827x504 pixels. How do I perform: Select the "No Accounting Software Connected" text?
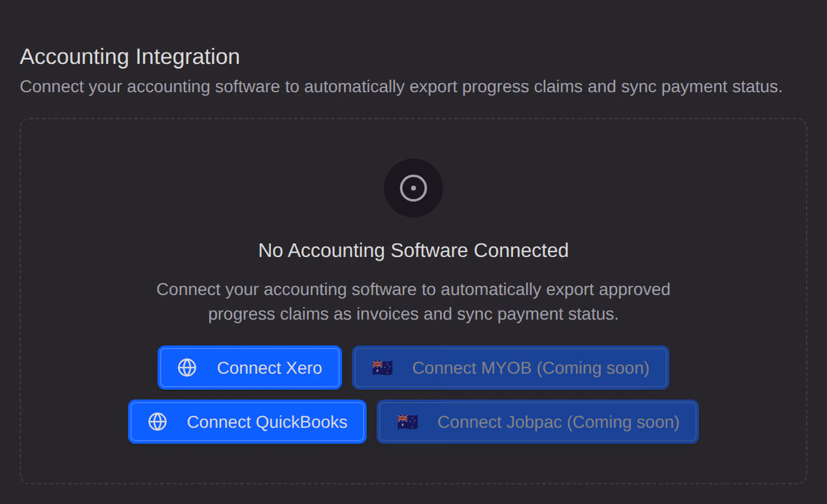coord(413,250)
